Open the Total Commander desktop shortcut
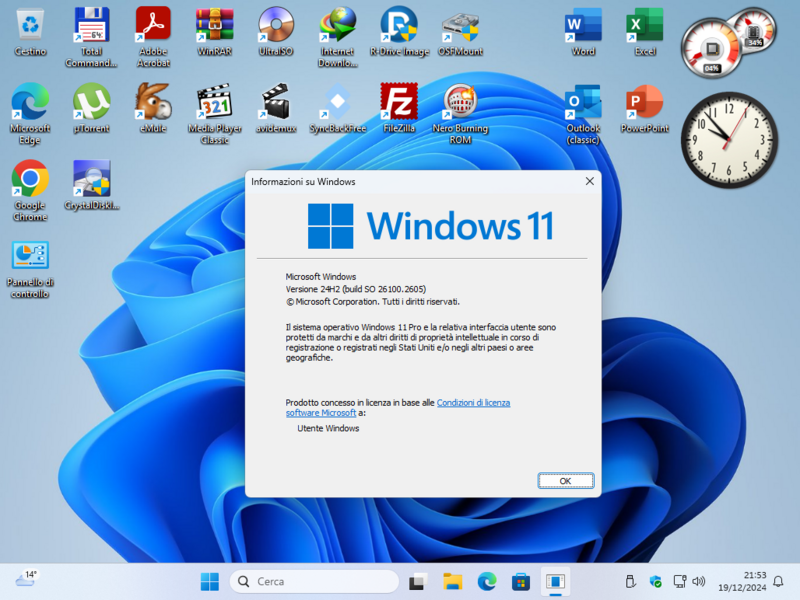Image resolution: width=800 pixels, height=600 pixels. tap(91, 37)
